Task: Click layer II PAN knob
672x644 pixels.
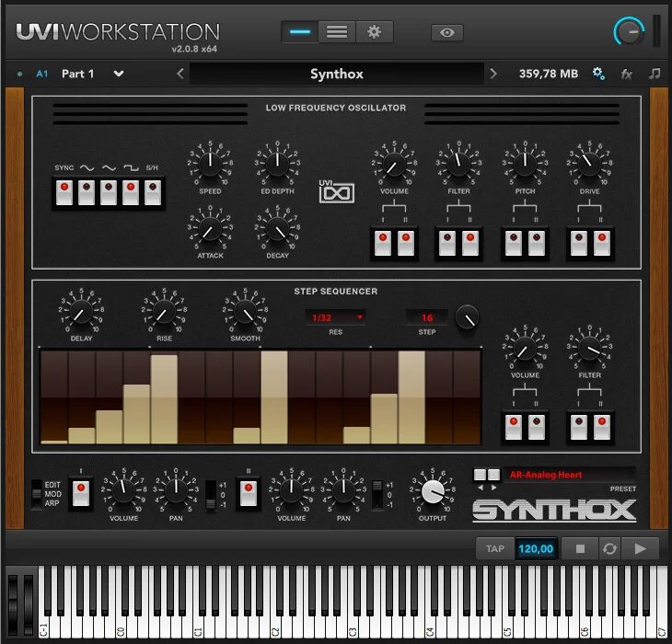Action: click(x=342, y=490)
